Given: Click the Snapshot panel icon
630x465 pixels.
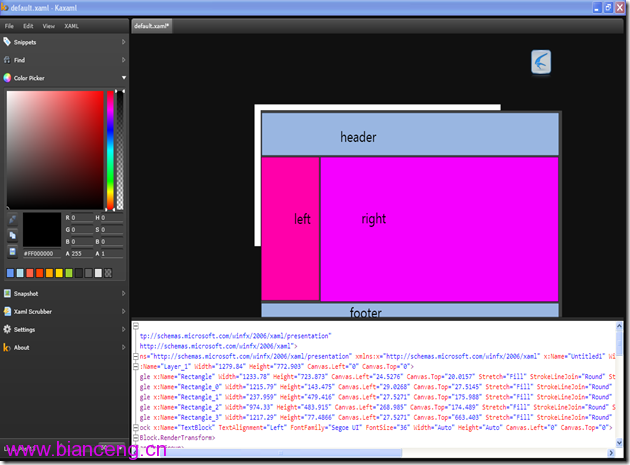Looking at the screenshot, I should [x=7, y=293].
